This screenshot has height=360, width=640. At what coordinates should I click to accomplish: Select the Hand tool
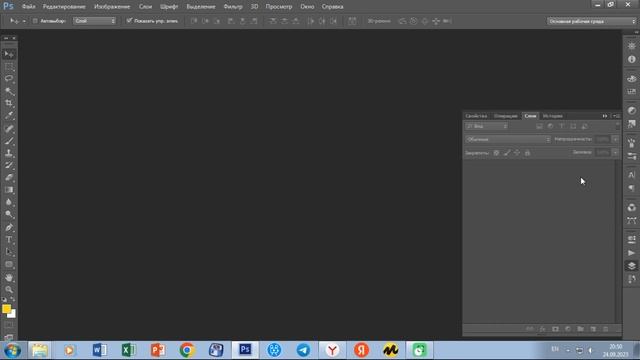point(9,278)
